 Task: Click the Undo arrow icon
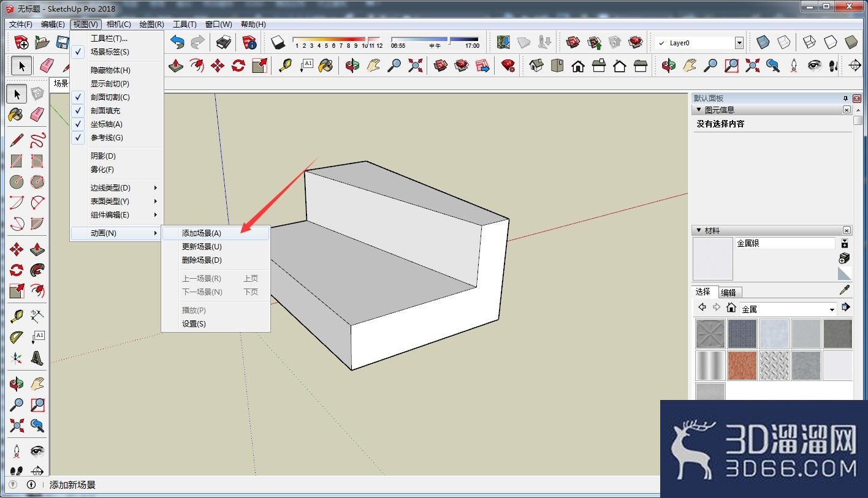click(x=177, y=42)
